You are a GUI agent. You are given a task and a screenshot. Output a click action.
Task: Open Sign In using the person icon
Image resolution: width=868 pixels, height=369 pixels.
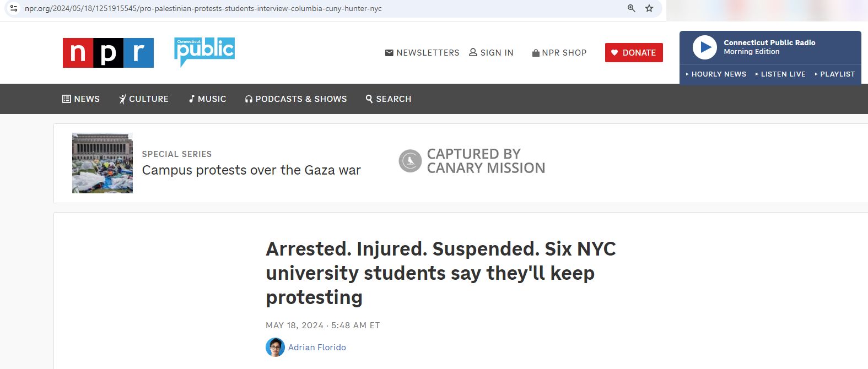coord(472,52)
